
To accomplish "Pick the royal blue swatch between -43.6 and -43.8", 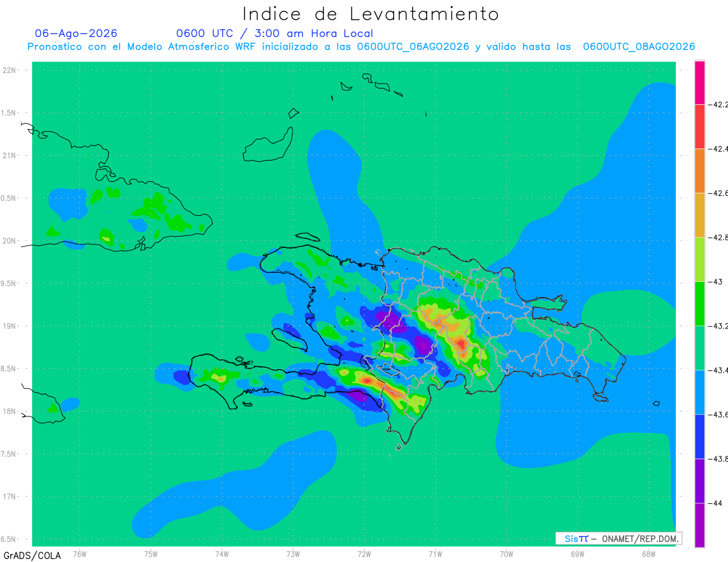I will pos(699,437).
